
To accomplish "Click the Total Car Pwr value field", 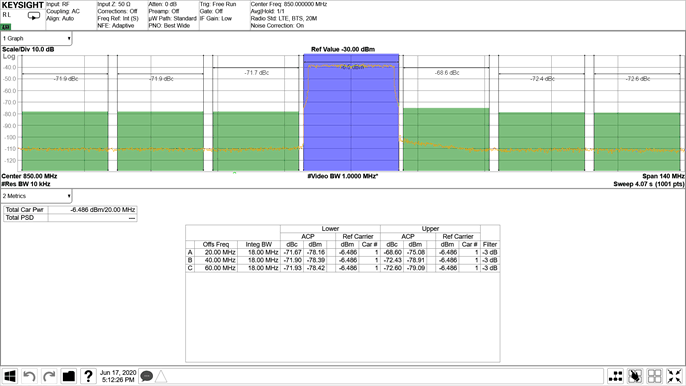I will 93,210.
